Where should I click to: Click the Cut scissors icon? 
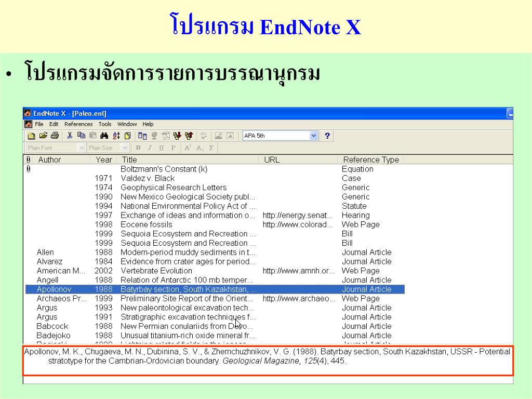click(70, 136)
